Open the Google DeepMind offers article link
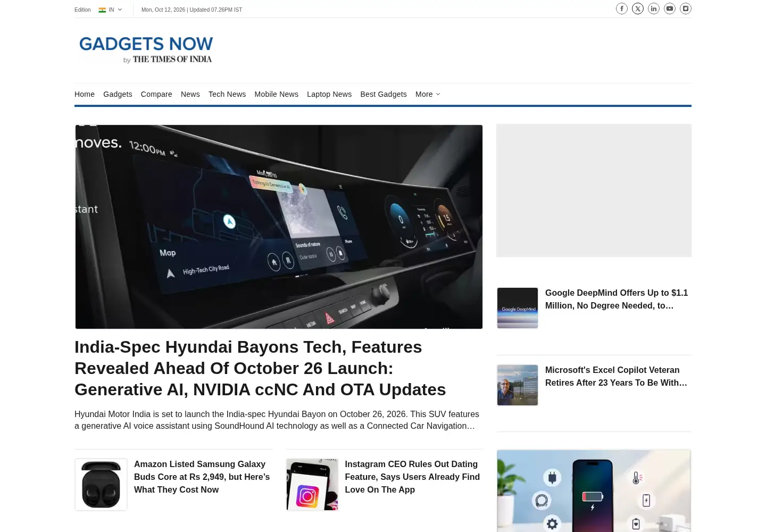The height and width of the screenshot is (532, 766). pyautogui.click(x=617, y=299)
